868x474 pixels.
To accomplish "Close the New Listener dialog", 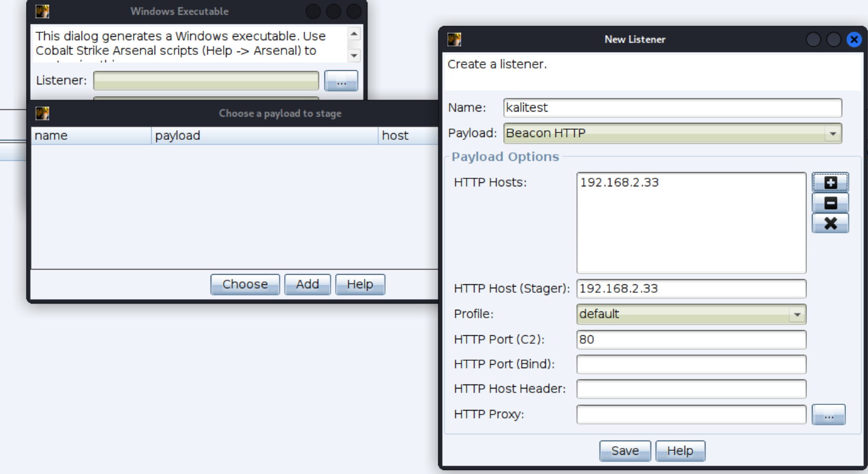I will (854, 39).
